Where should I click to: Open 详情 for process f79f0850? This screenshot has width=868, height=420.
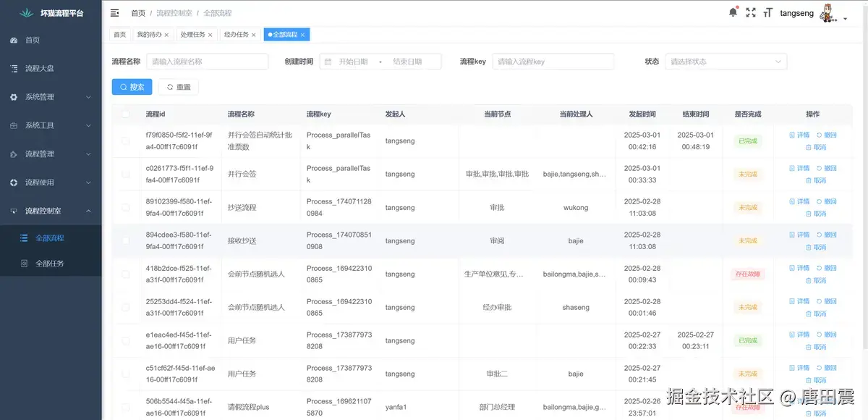point(799,135)
